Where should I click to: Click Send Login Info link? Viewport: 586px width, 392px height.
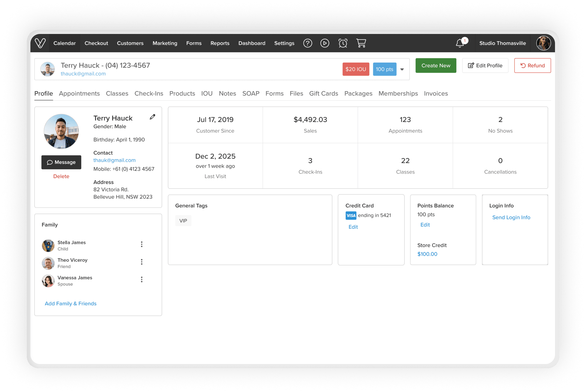511,217
